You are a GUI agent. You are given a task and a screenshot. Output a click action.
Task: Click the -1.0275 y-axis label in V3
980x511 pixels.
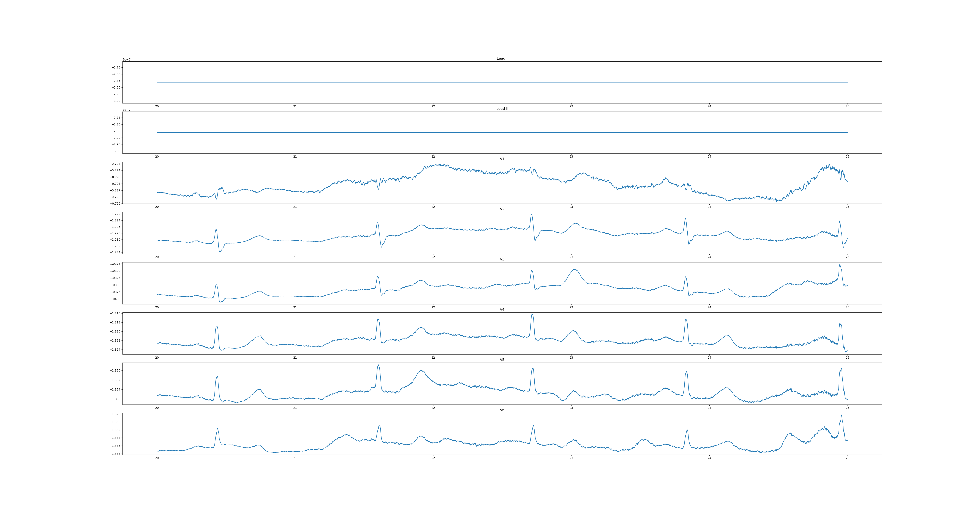coord(115,263)
